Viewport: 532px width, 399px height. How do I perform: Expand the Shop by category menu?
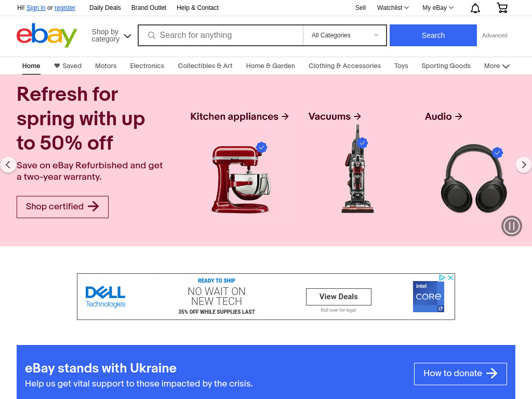111,35
